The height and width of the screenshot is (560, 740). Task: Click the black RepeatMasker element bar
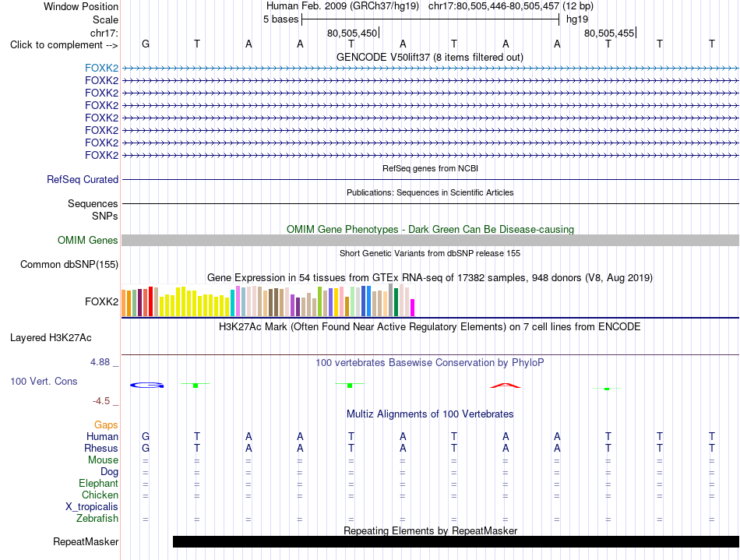(x=456, y=541)
